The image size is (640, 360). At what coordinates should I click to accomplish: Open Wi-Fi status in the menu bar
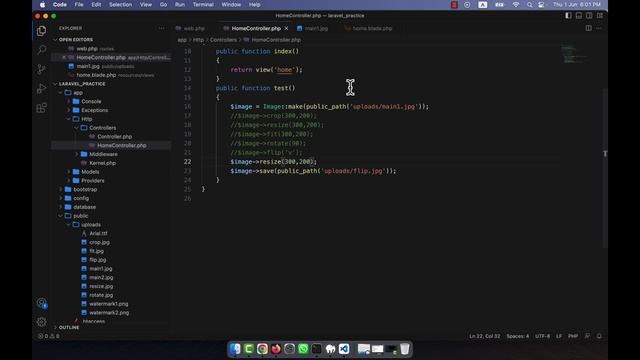pos(516,4)
